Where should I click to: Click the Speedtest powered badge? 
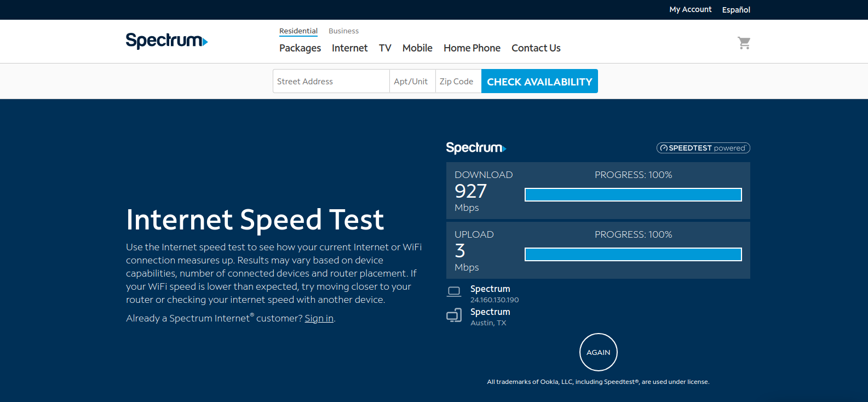coord(703,148)
